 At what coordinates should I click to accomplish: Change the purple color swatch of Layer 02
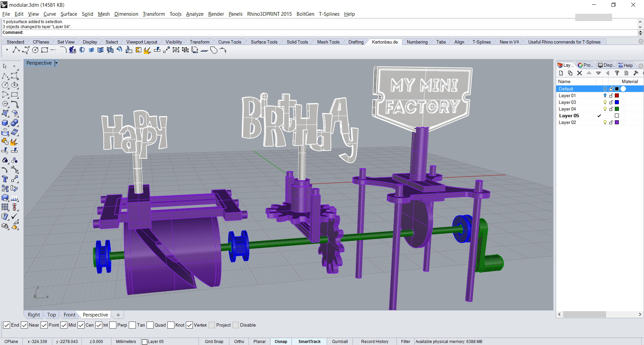point(617,123)
